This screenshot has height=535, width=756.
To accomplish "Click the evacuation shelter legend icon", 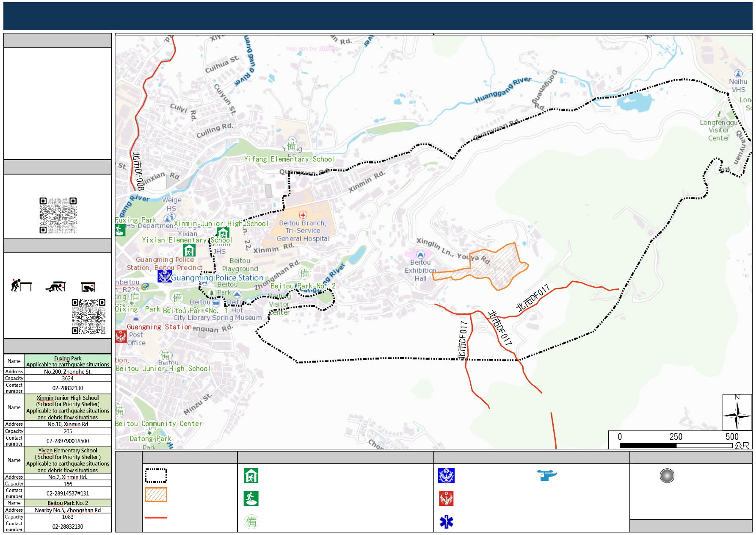I will pyautogui.click(x=251, y=476).
